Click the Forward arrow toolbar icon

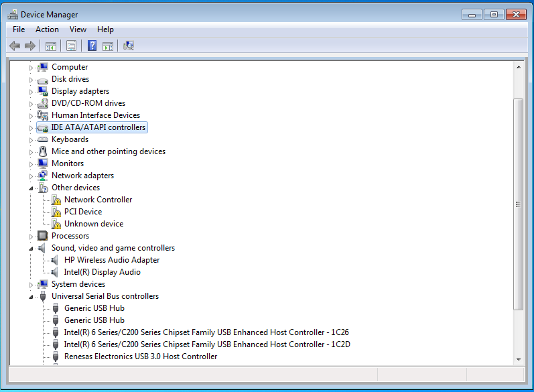[30, 46]
